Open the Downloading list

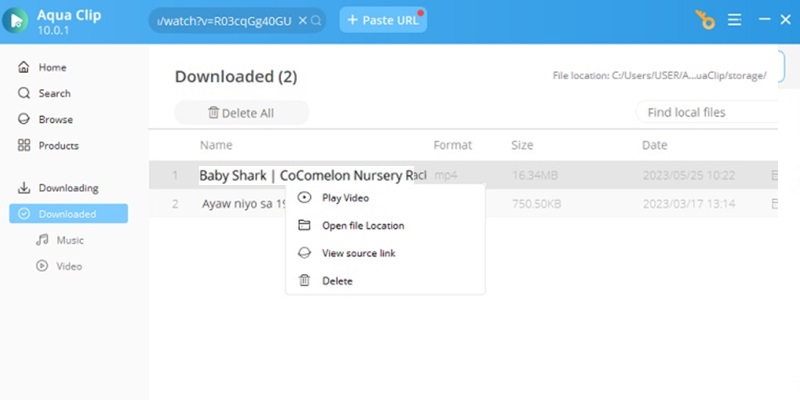point(68,188)
